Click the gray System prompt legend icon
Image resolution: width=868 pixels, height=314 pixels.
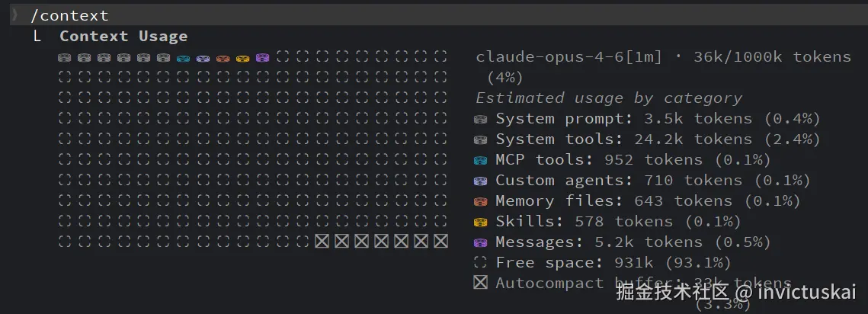(481, 119)
